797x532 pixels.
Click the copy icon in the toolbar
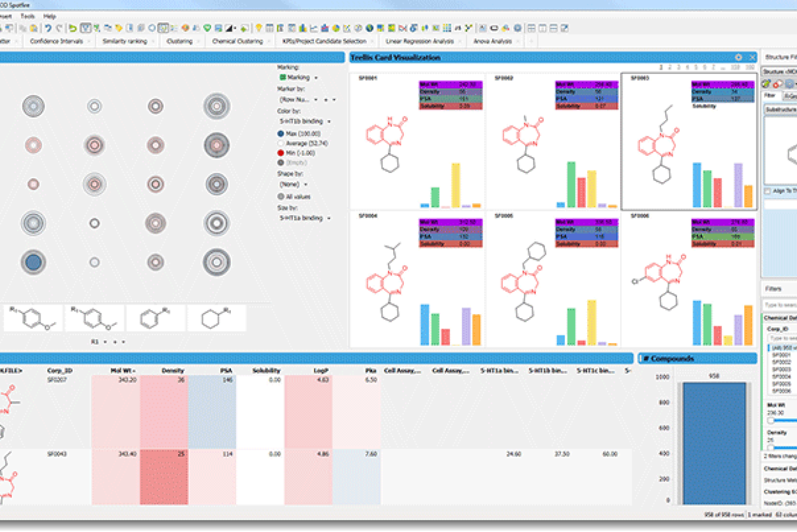coord(23,28)
